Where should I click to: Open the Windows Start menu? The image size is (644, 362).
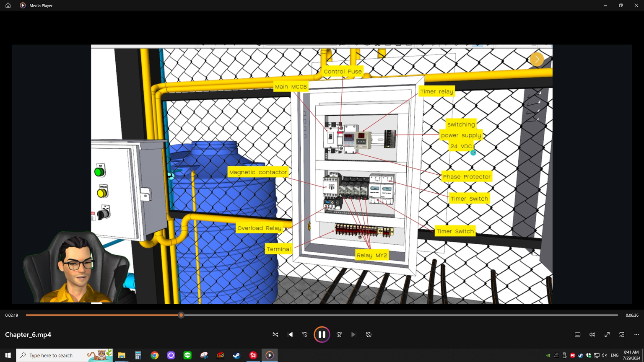[8, 355]
